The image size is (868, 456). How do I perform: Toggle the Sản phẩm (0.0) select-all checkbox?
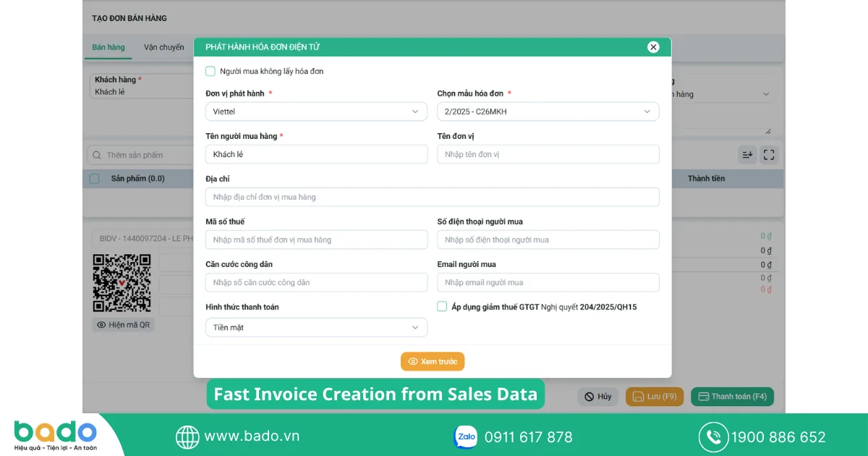[x=94, y=178]
